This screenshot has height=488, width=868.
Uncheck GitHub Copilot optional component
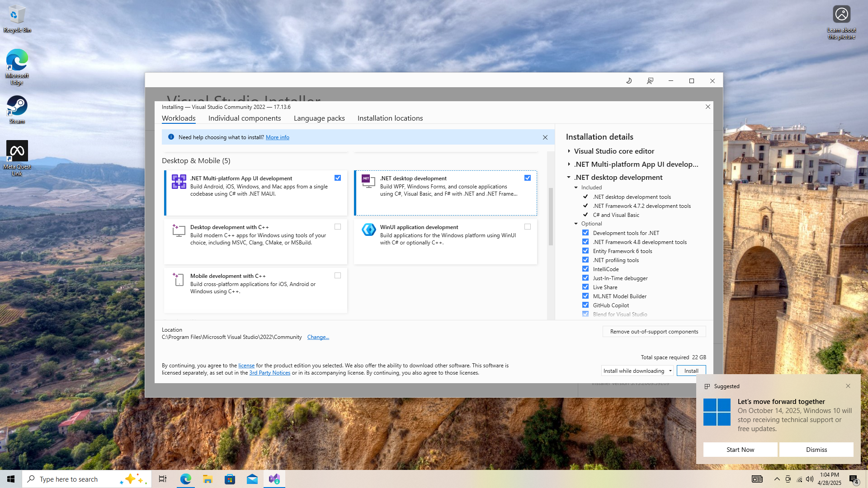tap(585, 305)
